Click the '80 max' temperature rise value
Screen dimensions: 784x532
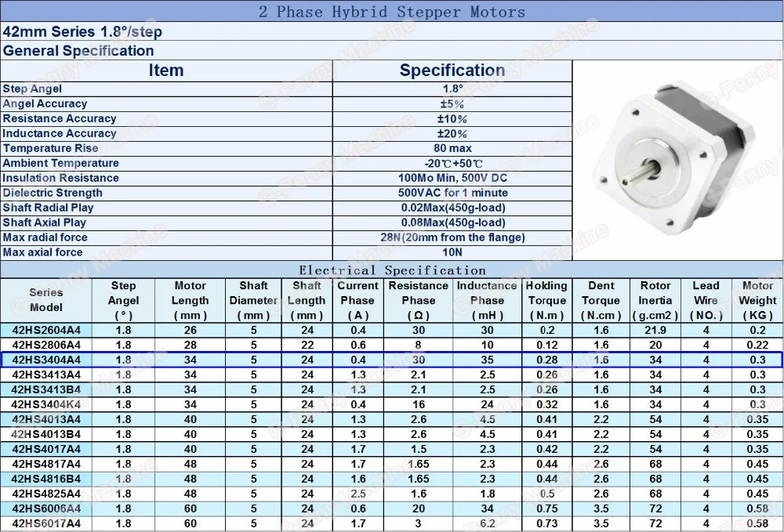[452, 148]
